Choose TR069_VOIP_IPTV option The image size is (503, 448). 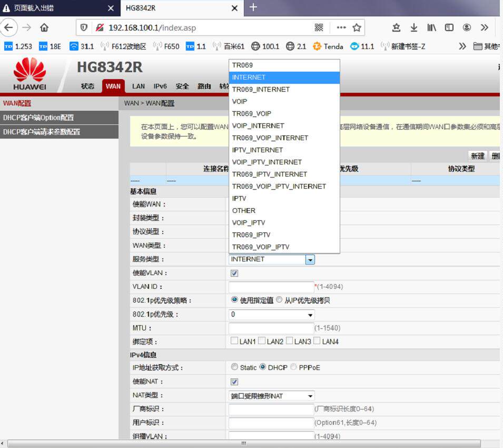coord(284,247)
